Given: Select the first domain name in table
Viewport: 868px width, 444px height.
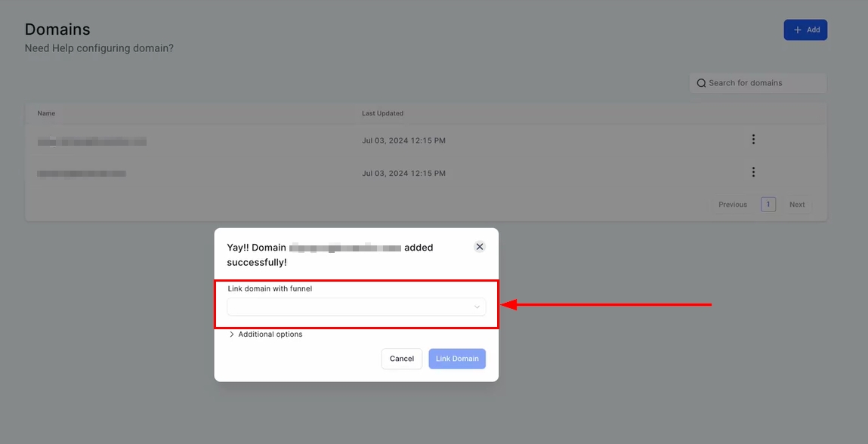Looking at the screenshot, I should click(91, 141).
